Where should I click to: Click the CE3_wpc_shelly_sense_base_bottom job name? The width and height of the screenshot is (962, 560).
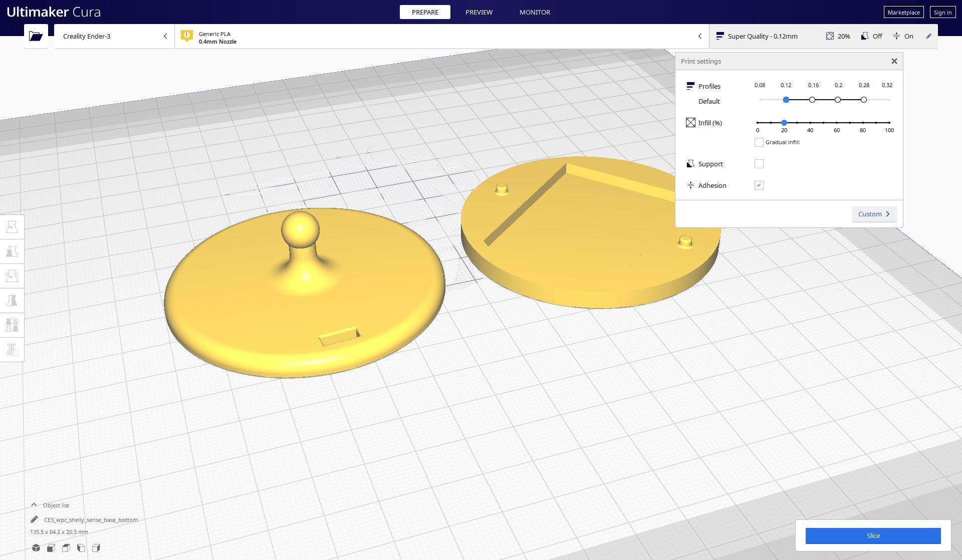point(91,520)
